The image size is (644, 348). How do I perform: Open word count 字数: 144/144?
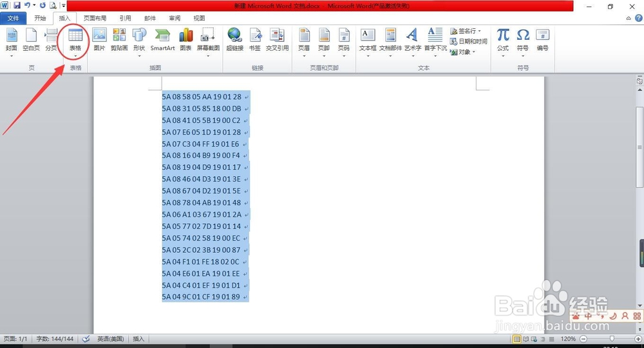click(55, 339)
